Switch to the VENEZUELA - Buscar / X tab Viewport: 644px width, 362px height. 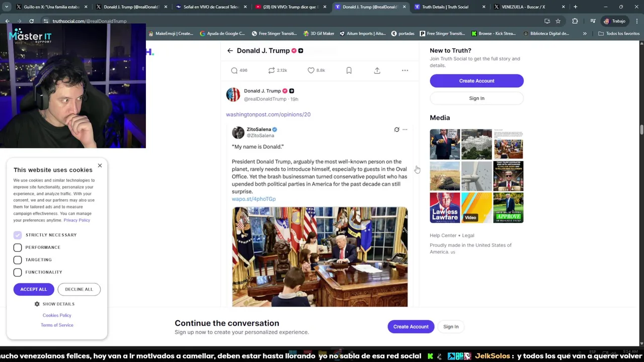coord(529,7)
